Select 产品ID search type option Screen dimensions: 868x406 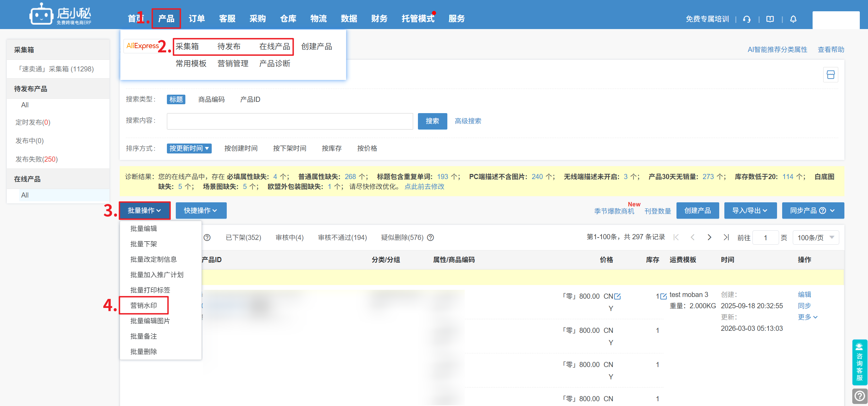coord(250,99)
